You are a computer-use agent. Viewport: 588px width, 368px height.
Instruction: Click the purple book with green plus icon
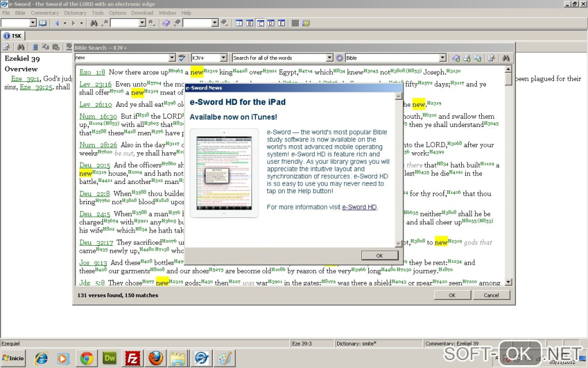pyautogui.click(x=456, y=58)
